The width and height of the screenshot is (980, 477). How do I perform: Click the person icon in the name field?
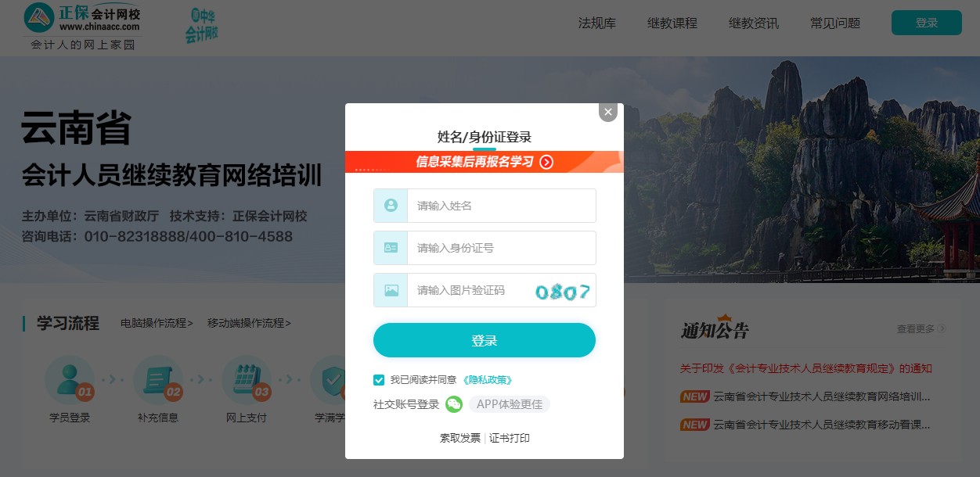point(390,205)
